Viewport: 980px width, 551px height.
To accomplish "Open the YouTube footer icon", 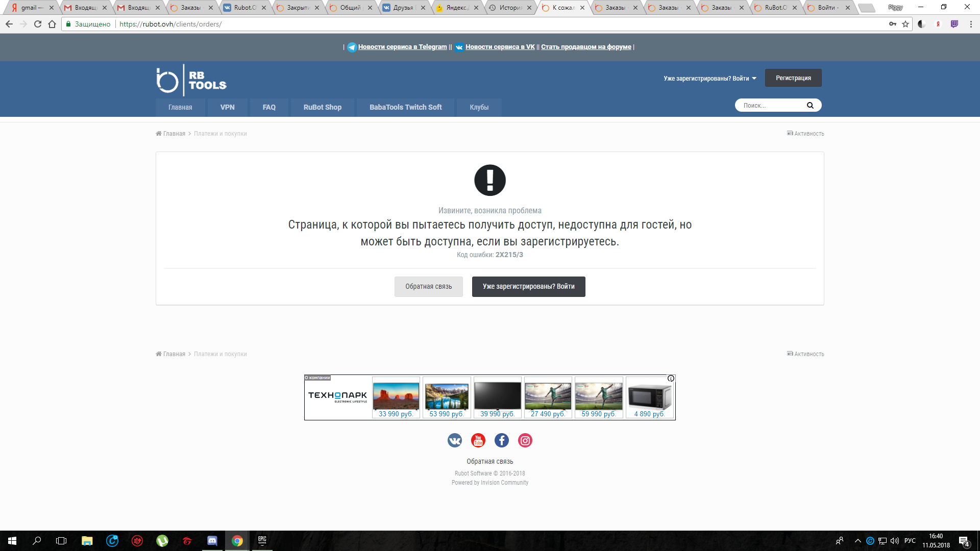I will (x=478, y=440).
